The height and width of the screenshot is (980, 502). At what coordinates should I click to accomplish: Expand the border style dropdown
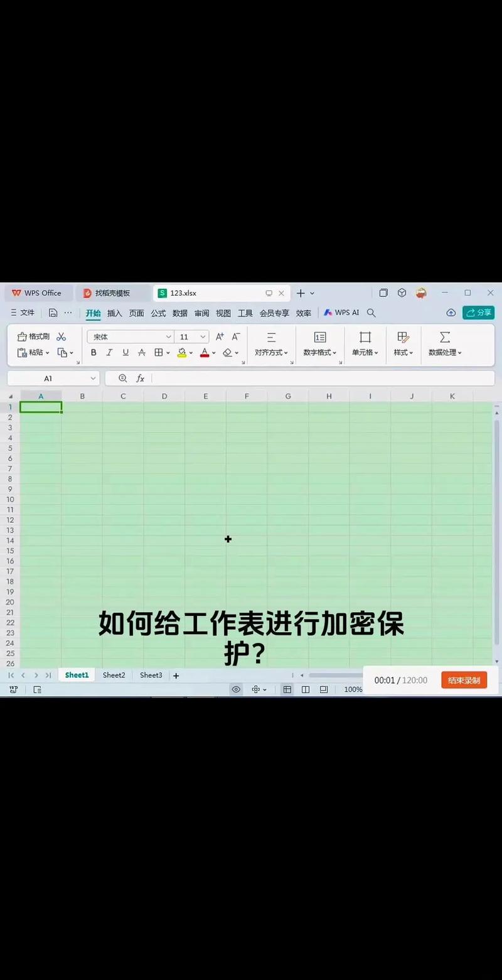pyautogui.click(x=168, y=352)
